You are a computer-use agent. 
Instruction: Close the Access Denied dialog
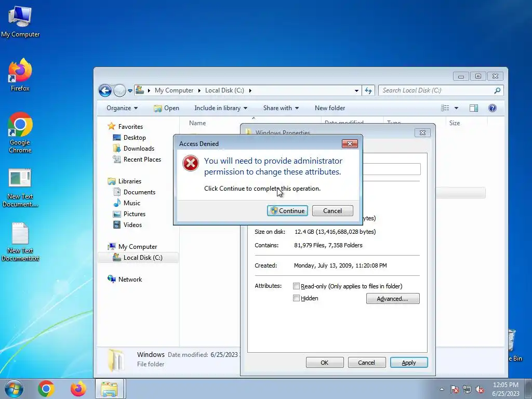coord(350,143)
